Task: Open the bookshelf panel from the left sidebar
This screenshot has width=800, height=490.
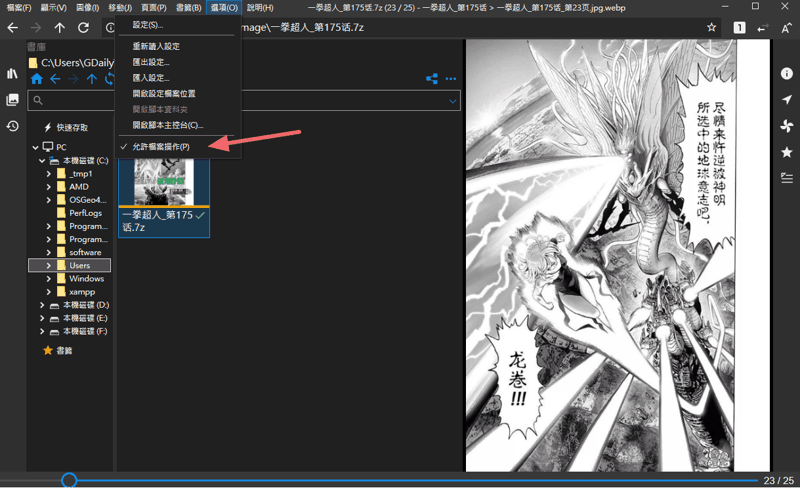Action: click(12, 74)
